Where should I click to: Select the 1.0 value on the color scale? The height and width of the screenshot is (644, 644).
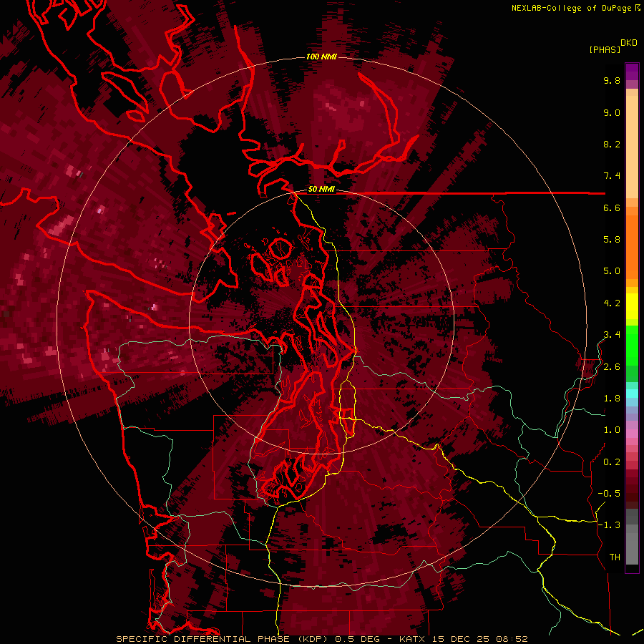point(612,430)
